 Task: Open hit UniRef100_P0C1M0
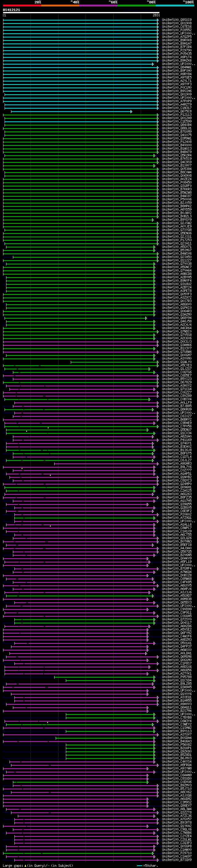coord(177,88)
